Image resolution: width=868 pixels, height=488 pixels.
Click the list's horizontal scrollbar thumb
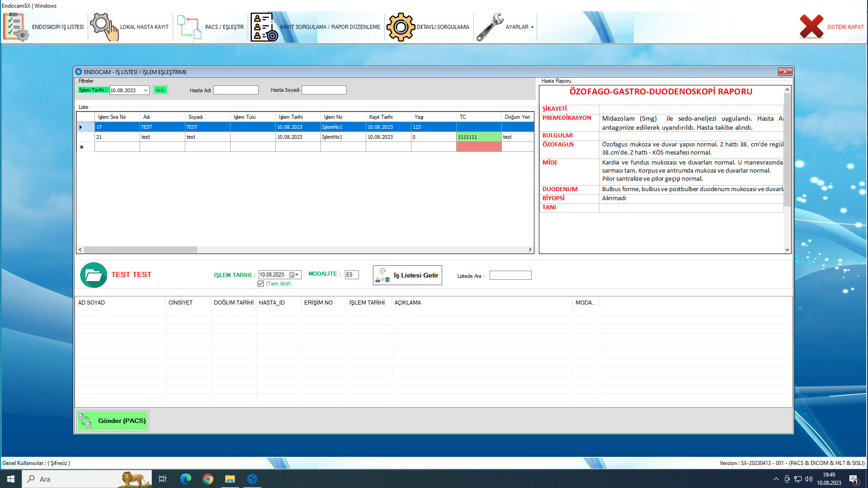140,249
